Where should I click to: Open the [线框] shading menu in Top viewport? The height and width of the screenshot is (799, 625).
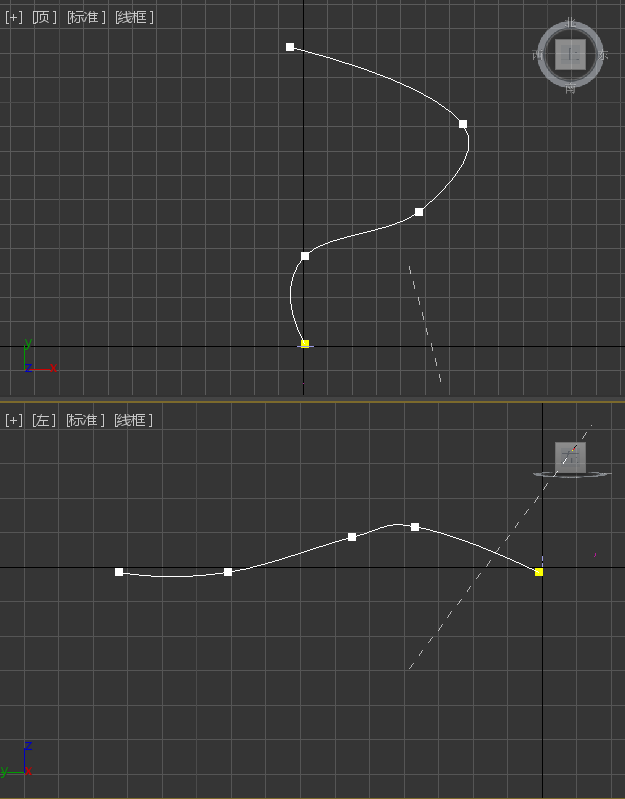134,17
